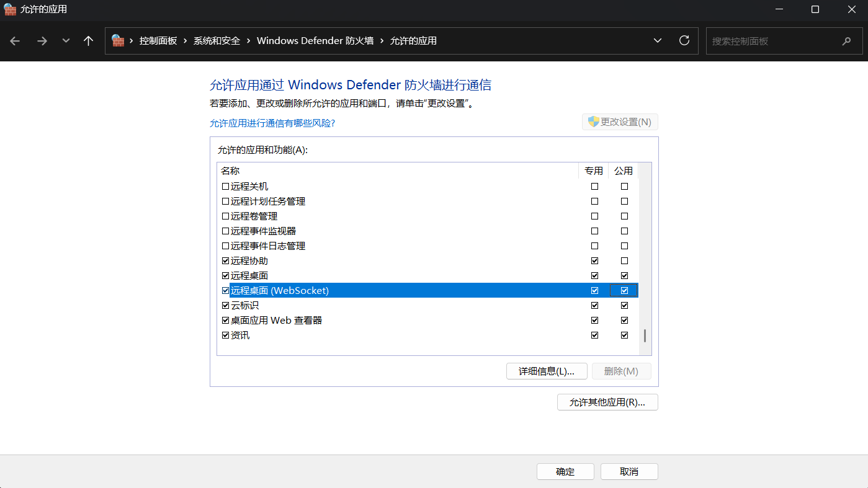Enable the 远程事件监视器 name checkbox

tap(226, 231)
